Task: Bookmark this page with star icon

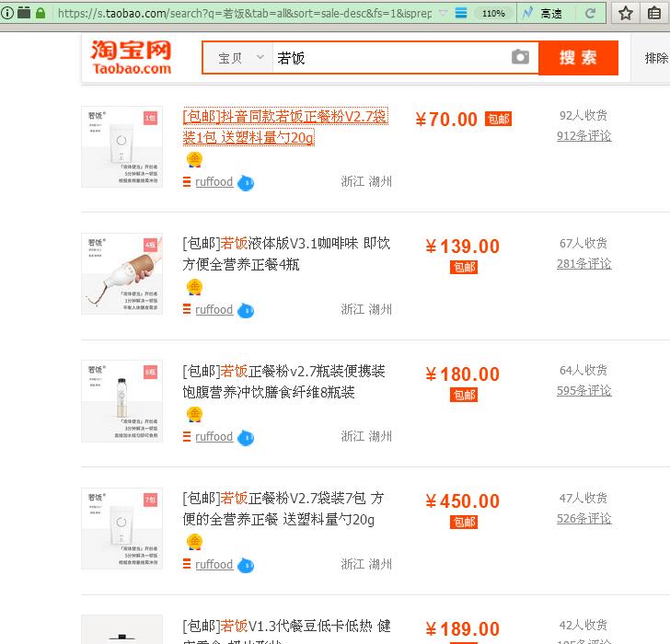Action: pos(626,13)
